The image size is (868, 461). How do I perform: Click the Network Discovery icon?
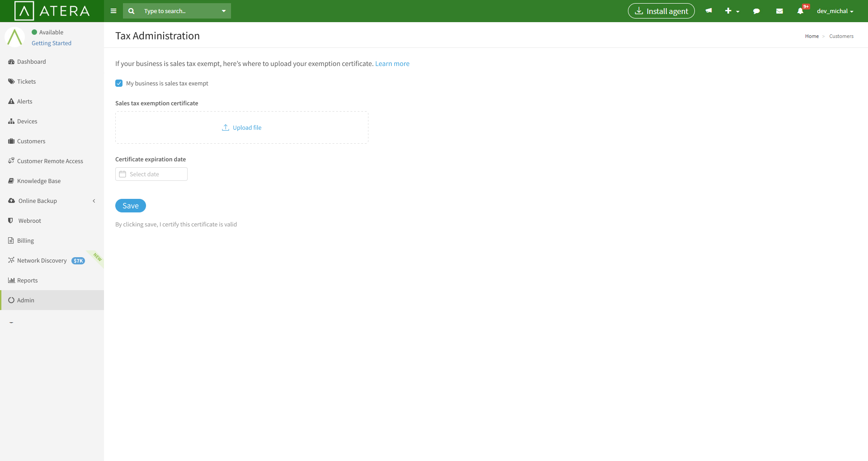11,260
